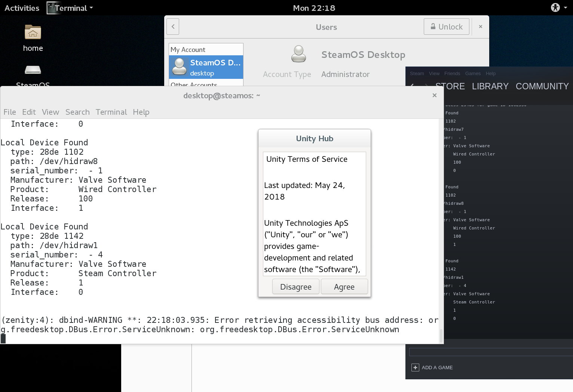Click the large user avatar in Users
The width and height of the screenshot is (573, 392).
pyautogui.click(x=298, y=54)
